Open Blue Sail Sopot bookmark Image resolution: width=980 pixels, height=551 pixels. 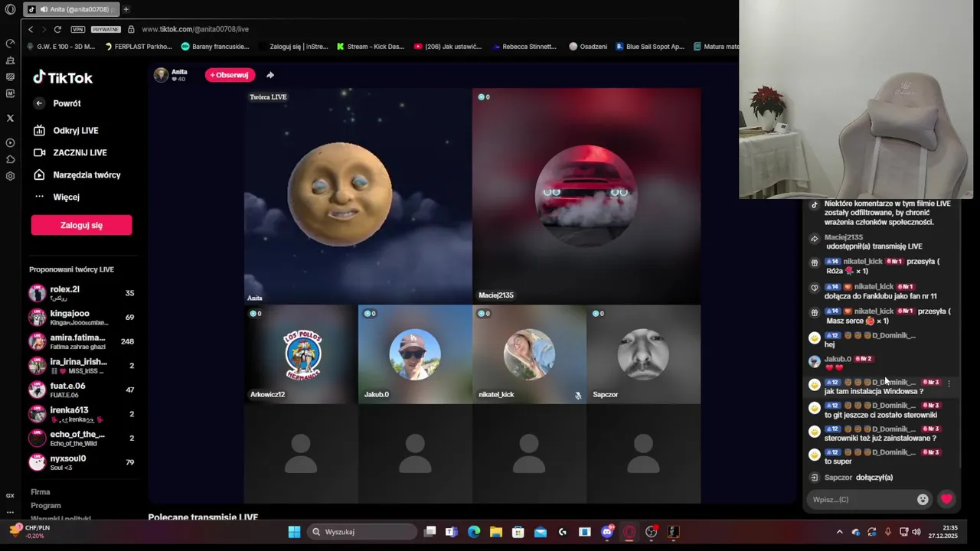[650, 47]
